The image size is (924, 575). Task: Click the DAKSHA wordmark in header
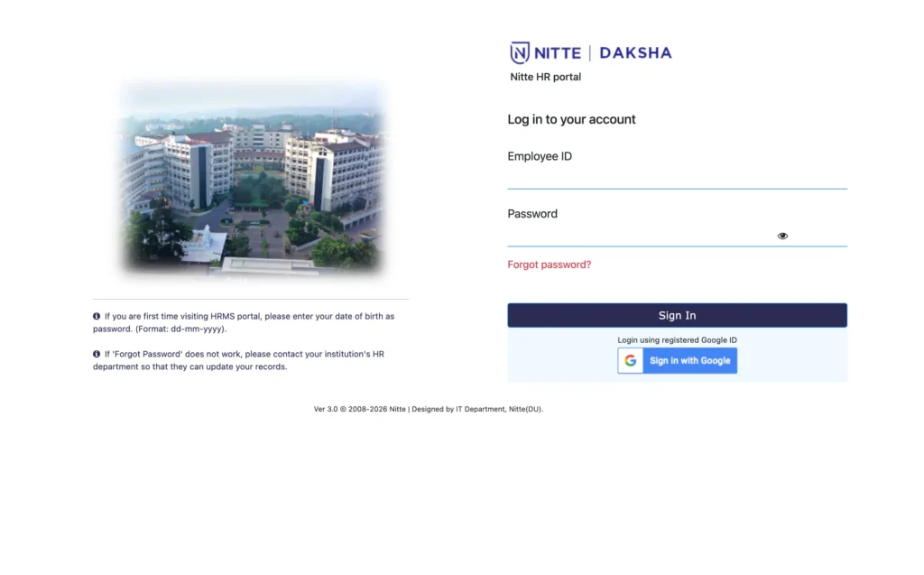(635, 53)
